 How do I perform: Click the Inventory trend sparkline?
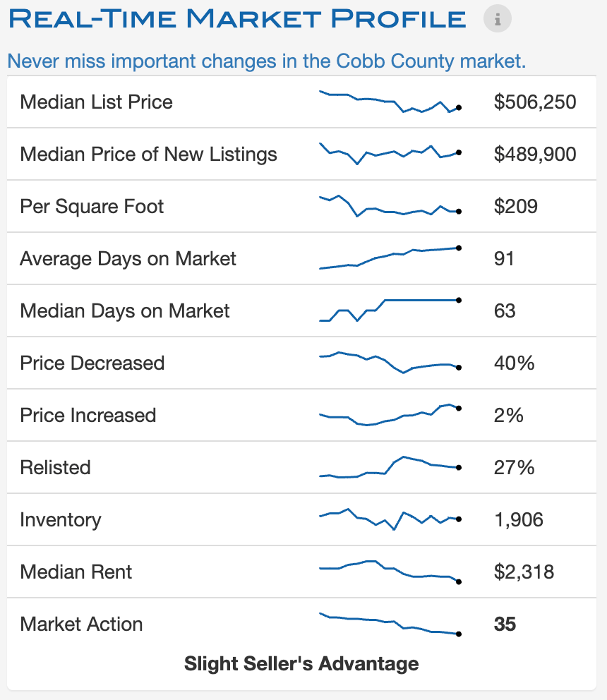390,520
